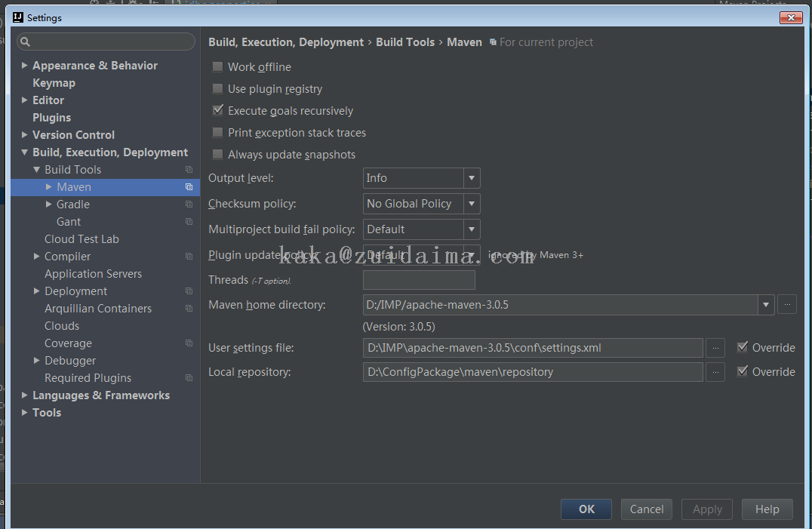
Task: Click Local repository path field
Action: coord(533,372)
